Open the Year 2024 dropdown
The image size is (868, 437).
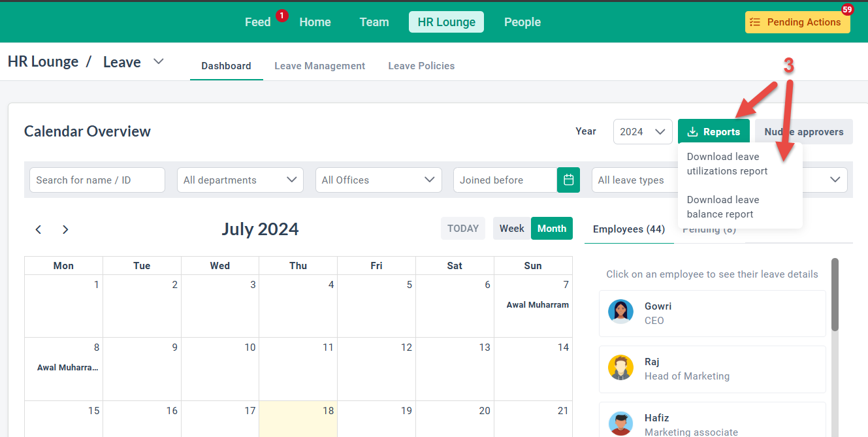click(x=643, y=131)
